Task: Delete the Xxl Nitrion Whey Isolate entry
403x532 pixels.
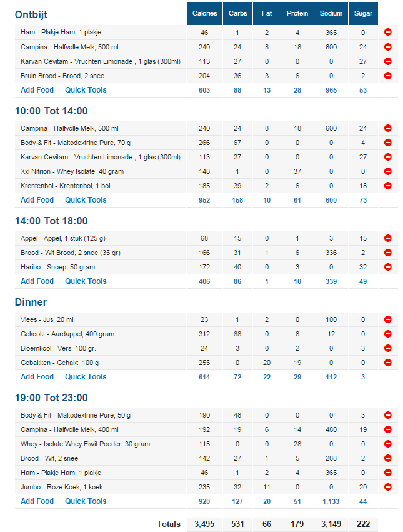Action: coord(387,171)
